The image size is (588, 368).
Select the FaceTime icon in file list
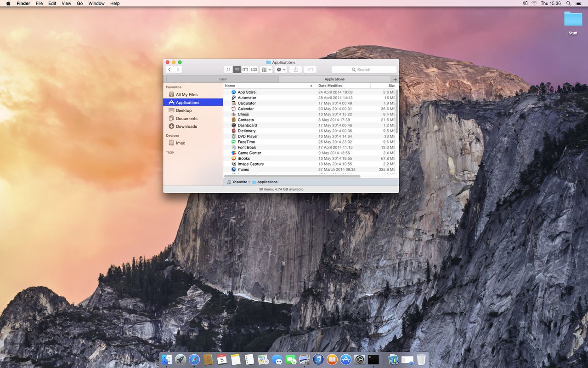click(x=233, y=142)
